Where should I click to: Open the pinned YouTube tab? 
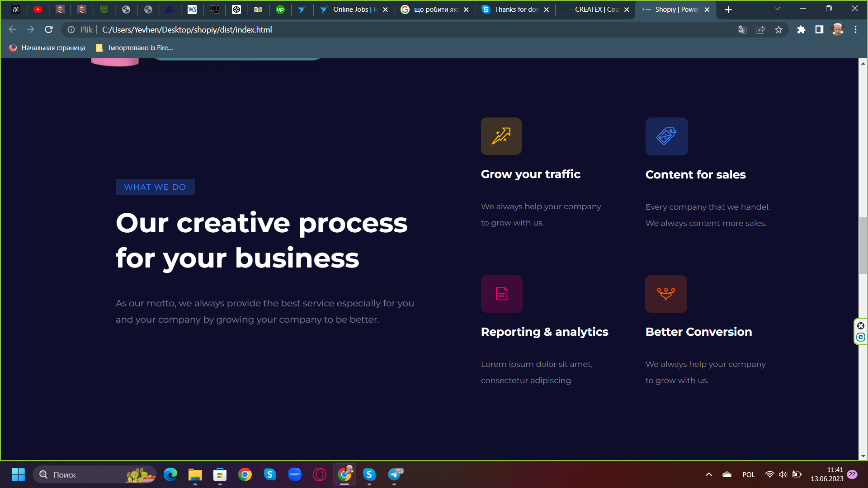[38, 9]
